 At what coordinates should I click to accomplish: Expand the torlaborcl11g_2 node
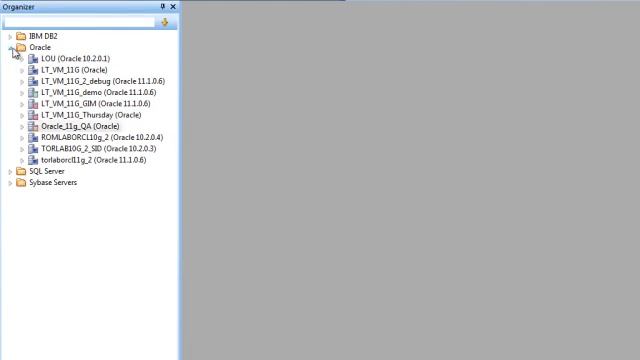(x=22, y=161)
